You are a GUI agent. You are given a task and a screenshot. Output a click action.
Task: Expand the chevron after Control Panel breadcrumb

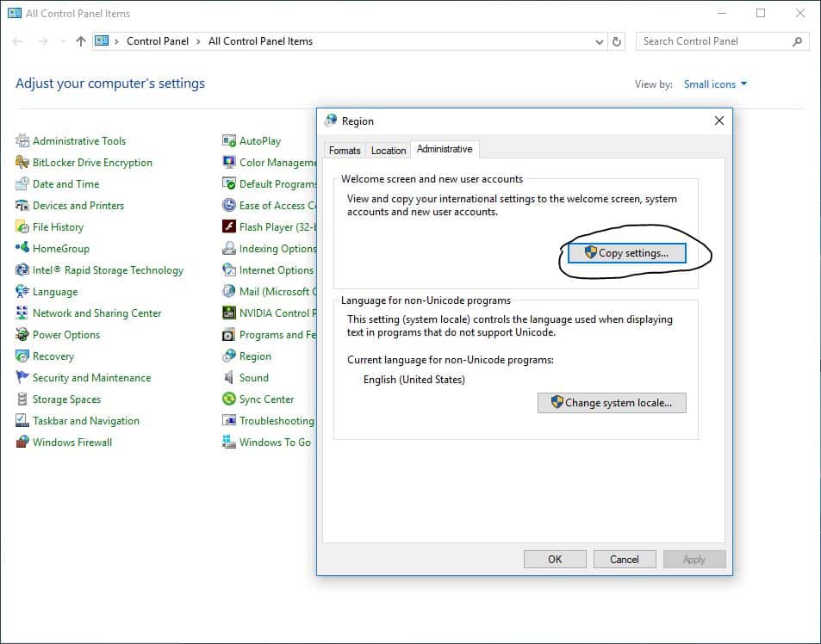[198, 42]
